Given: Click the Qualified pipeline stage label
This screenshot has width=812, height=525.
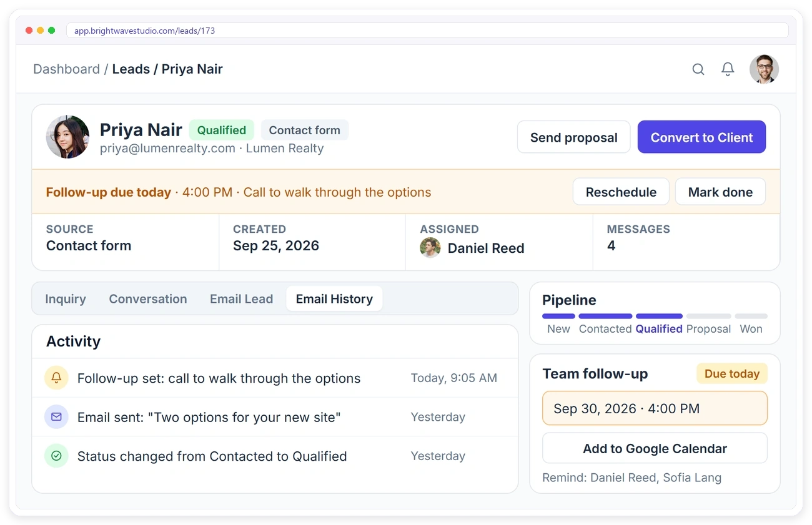Looking at the screenshot, I should click(659, 329).
